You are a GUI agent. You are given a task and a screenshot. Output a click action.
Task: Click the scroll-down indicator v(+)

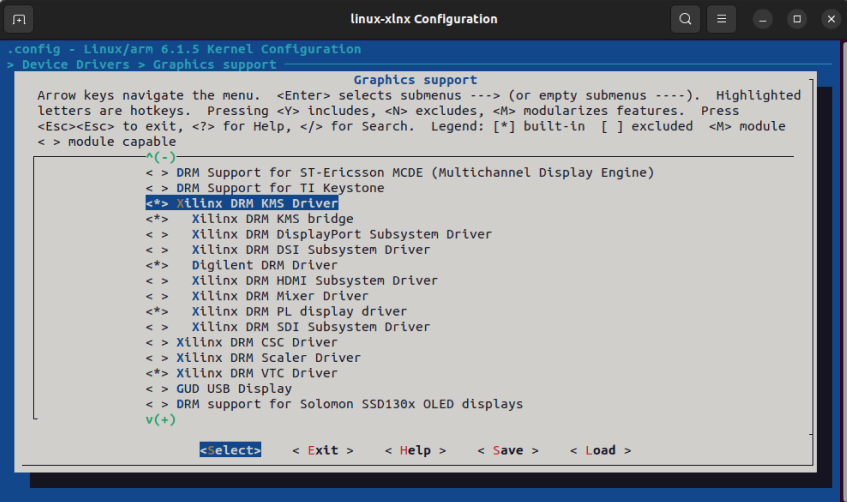pos(161,420)
